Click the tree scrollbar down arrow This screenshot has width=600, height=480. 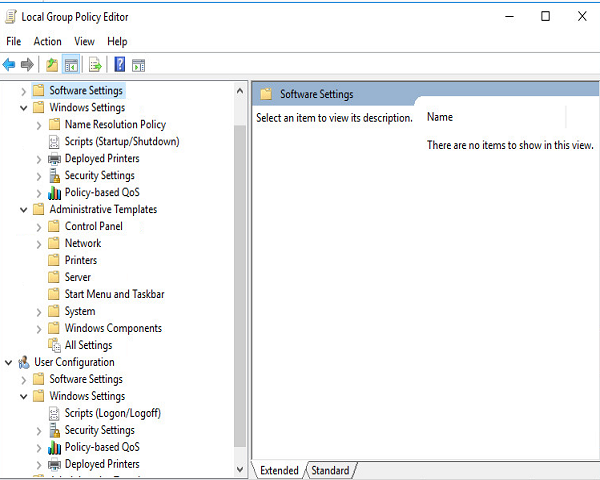tap(240, 469)
